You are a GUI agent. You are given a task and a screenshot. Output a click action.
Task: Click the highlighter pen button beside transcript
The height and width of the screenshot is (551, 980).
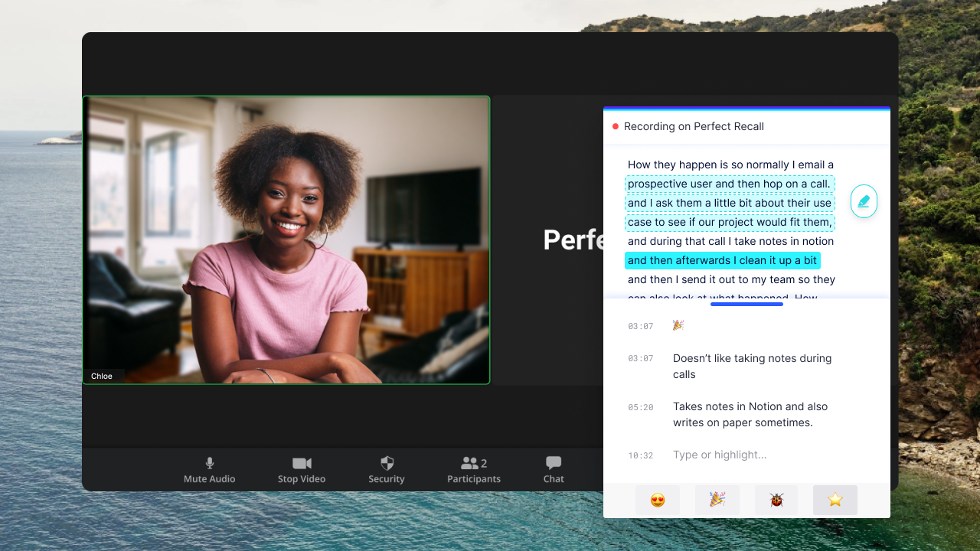864,201
